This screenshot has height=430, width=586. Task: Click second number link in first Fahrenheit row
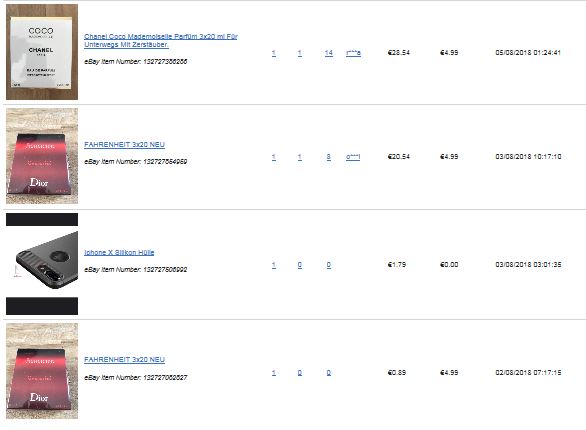click(300, 157)
